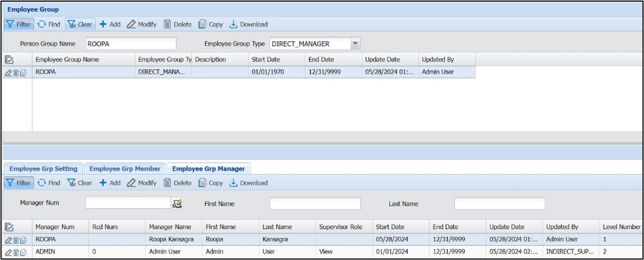Open the Manager Num lookup icon
Screen dimensions: 644x260
click(x=177, y=203)
